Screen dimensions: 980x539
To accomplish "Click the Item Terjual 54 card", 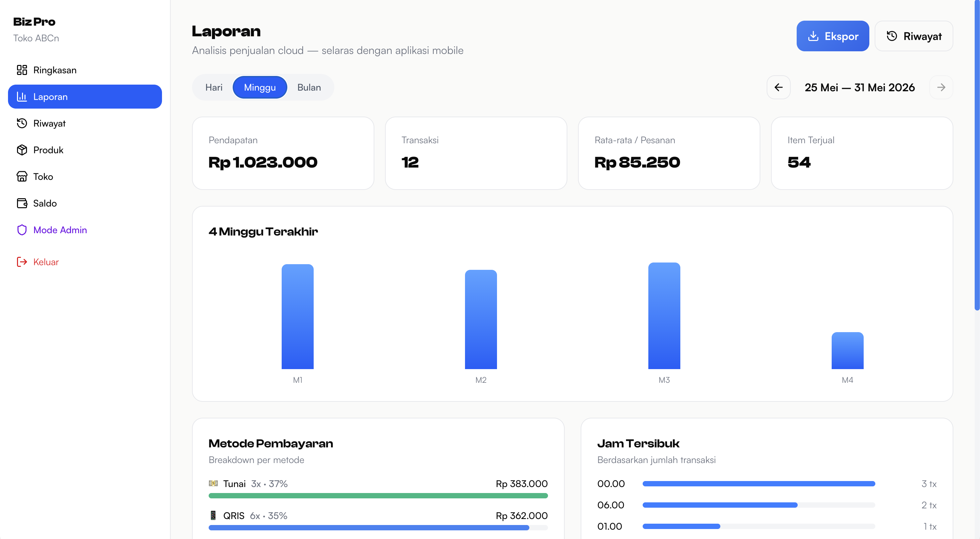I will coord(862,153).
